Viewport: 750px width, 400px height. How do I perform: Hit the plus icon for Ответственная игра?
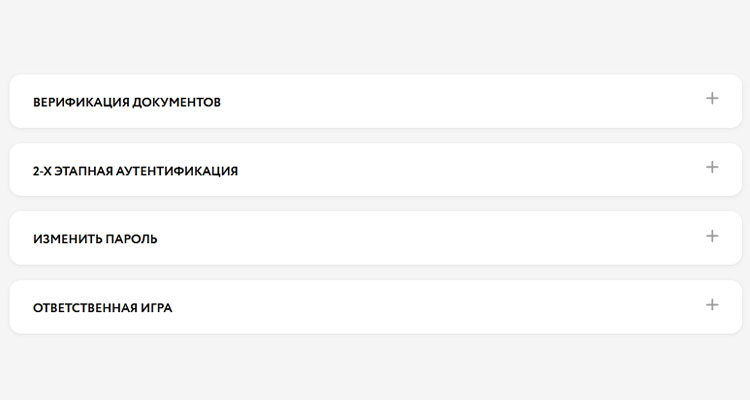[712, 305]
